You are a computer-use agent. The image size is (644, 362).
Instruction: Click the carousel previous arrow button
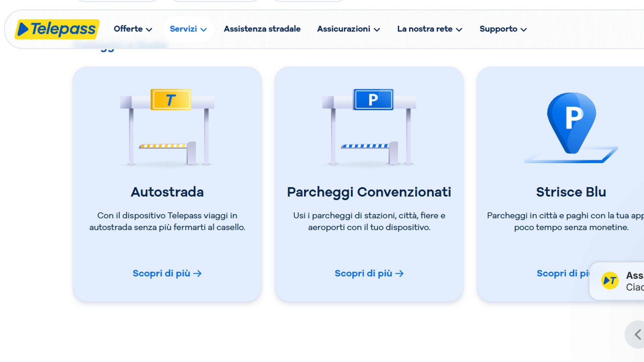point(635,335)
